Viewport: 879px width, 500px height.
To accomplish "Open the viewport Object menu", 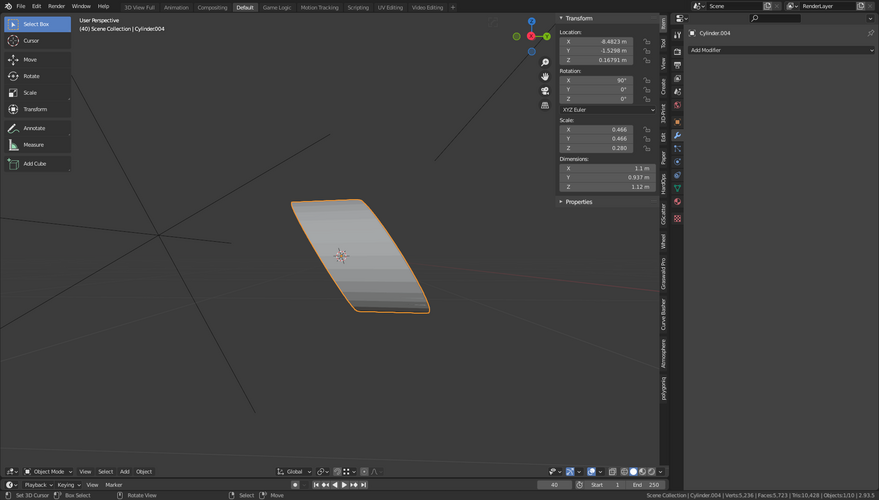I will click(x=144, y=471).
